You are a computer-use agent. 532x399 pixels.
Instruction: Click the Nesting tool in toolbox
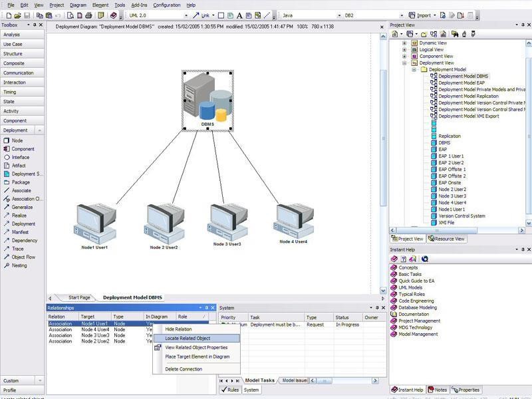(19, 265)
